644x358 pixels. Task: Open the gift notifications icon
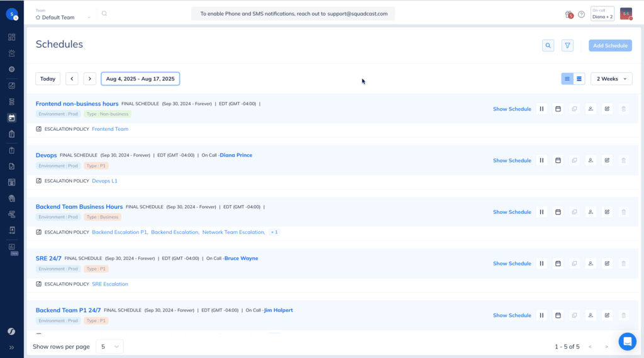click(569, 14)
